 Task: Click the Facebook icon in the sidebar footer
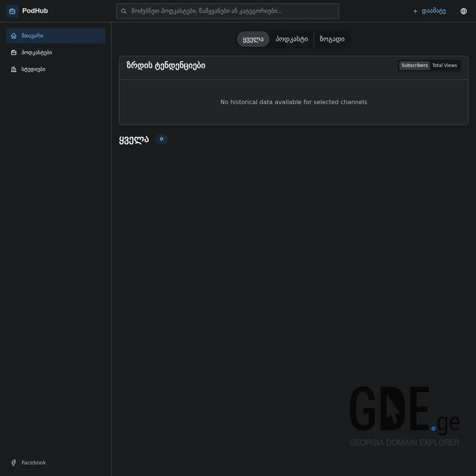13,463
